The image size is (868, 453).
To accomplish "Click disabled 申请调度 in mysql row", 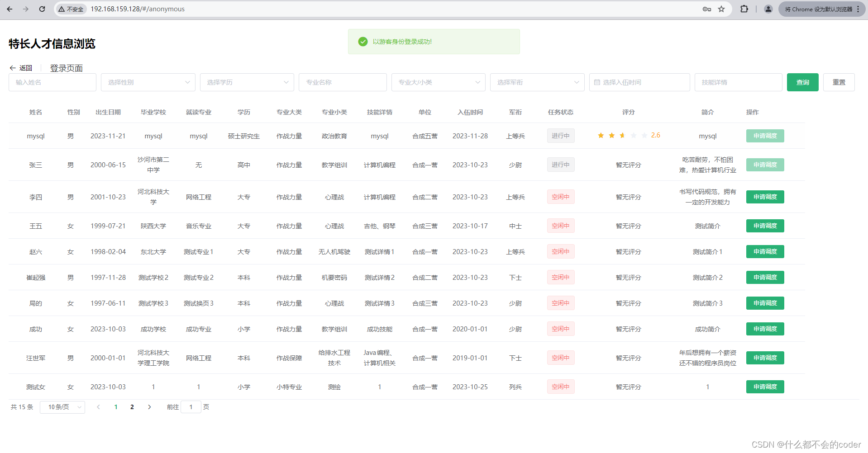I will (x=765, y=136).
